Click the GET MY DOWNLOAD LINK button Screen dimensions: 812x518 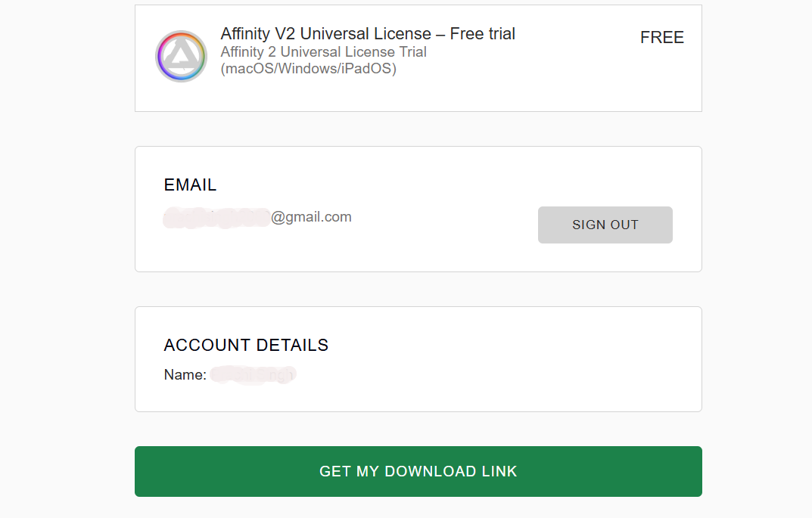tap(418, 471)
